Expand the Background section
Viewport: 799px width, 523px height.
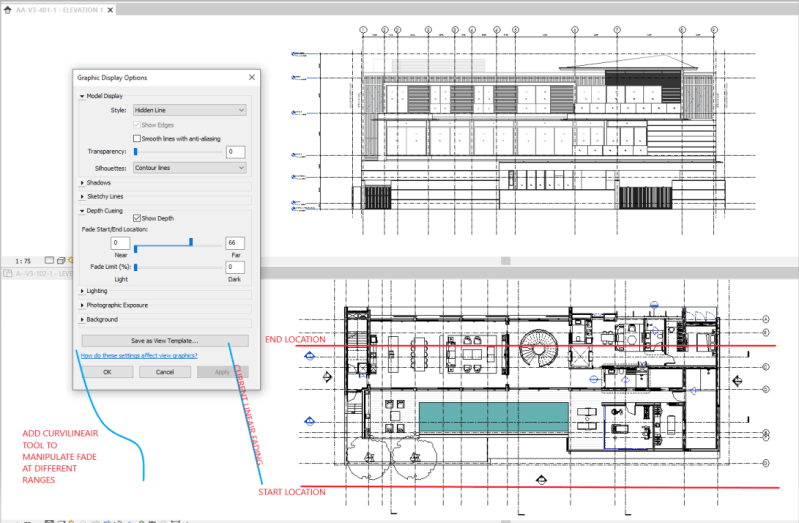pos(82,319)
